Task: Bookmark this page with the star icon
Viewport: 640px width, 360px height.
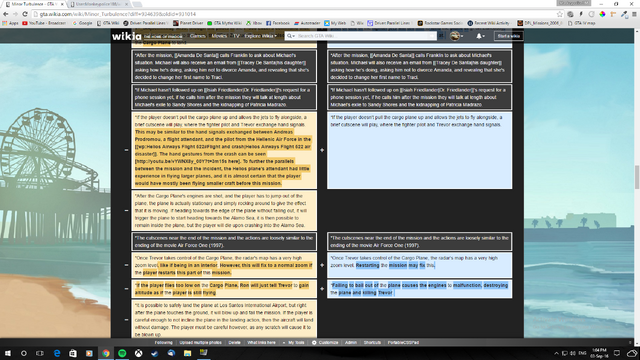Action: click(x=560, y=14)
